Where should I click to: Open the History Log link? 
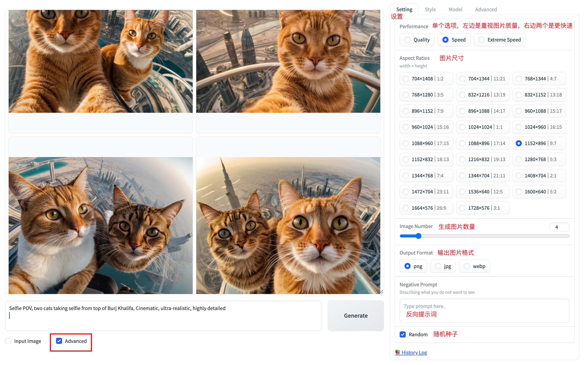click(414, 352)
